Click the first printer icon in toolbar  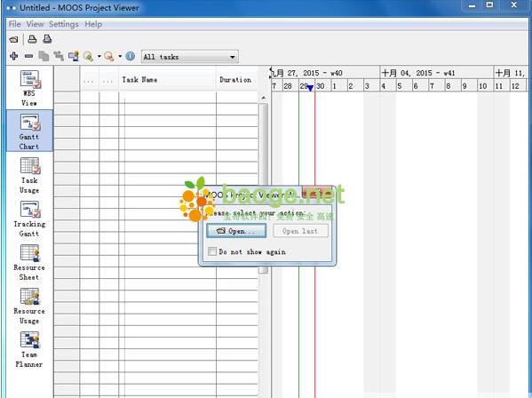[x=32, y=39]
